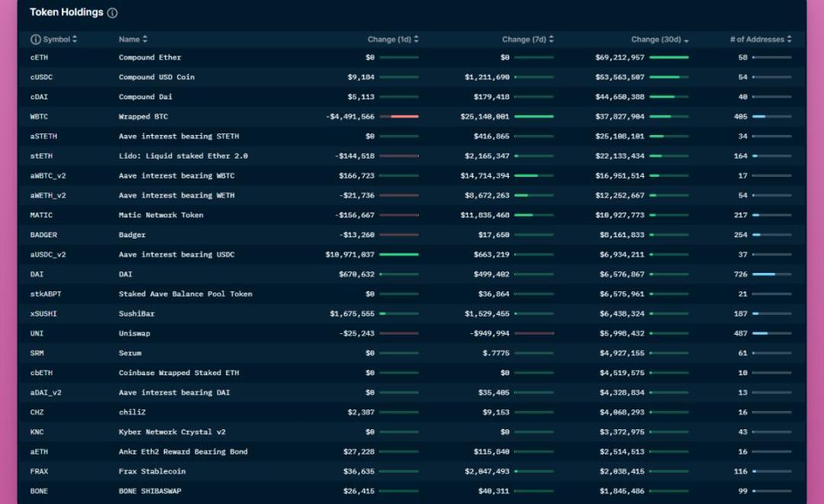This screenshot has width=824, height=504.
Task: Sort table by Change (30d) column header
Action: (656, 40)
